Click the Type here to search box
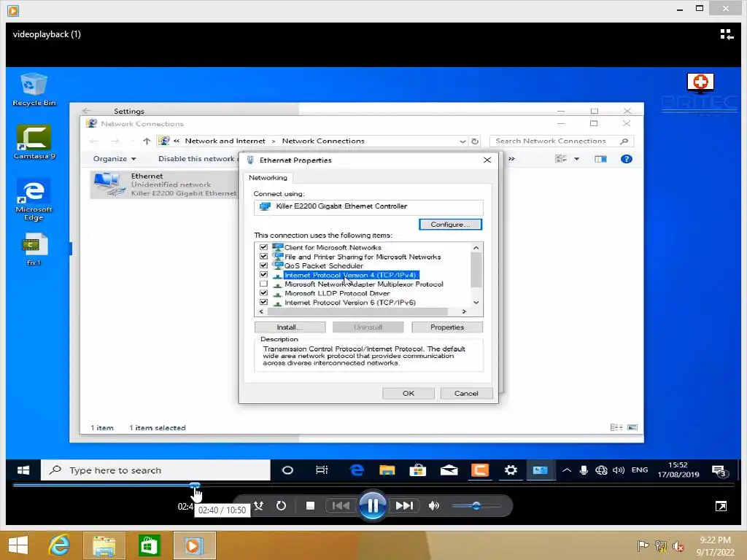The width and height of the screenshot is (747, 560). (x=156, y=470)
